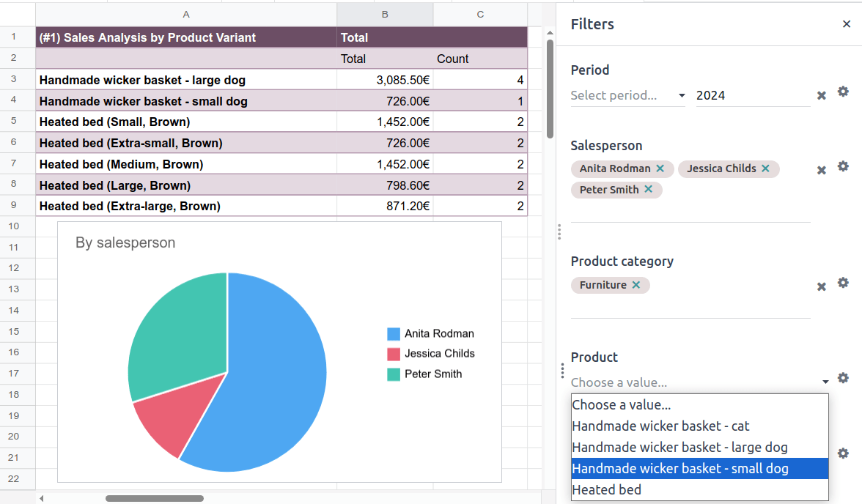Screen dimensions: 862x504
Task: Close the Filters panel
Action: 847,24
